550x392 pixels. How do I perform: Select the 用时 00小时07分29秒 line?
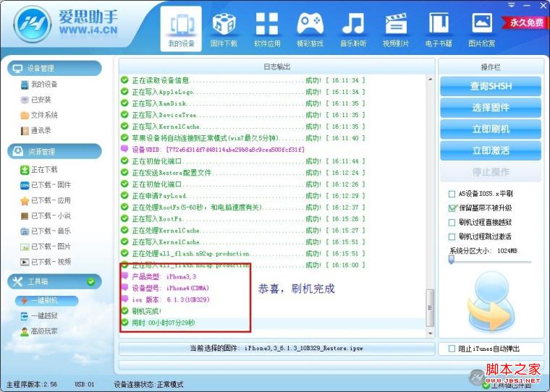click(158, 323)
